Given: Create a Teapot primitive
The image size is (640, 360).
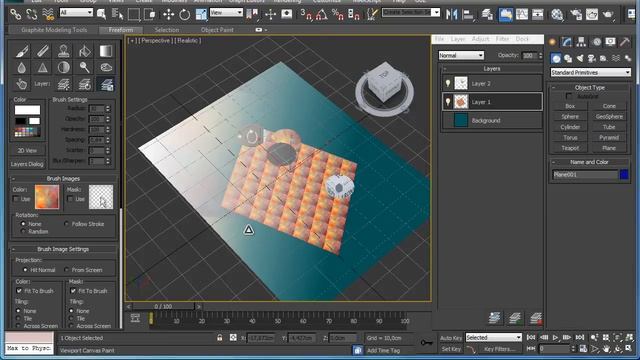Looking at the screenshot, I should [x=570, y=148].
